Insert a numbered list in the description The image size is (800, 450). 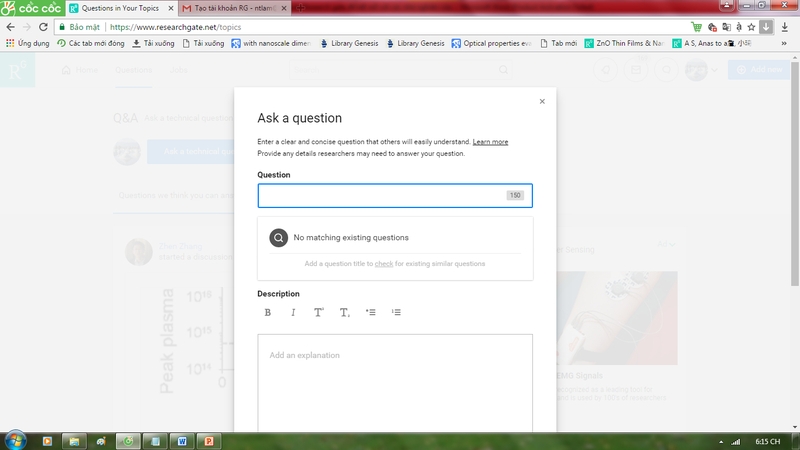396,312
